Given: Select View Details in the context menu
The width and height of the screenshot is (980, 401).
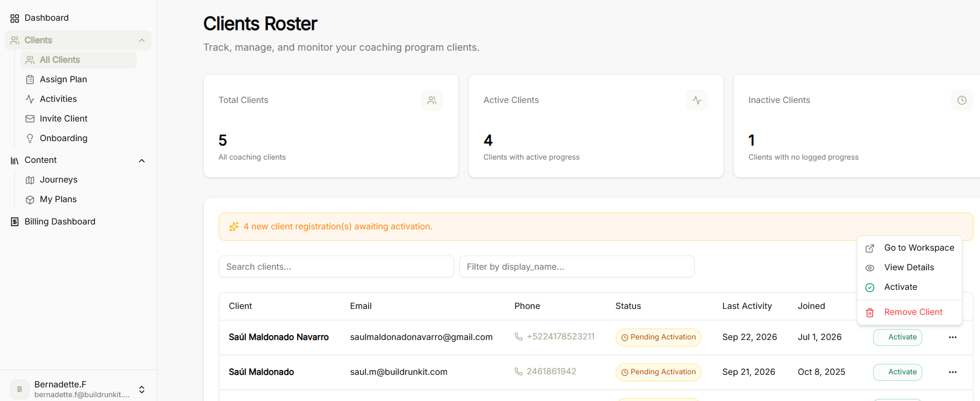Looking at the screenshot, I should coord(910,268).
